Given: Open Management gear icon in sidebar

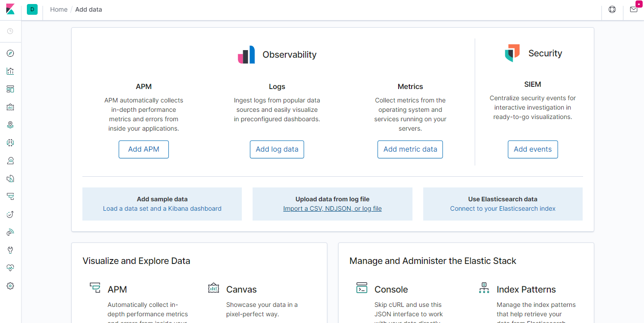Looking at the screenshot, I should [x=10, y=286].
